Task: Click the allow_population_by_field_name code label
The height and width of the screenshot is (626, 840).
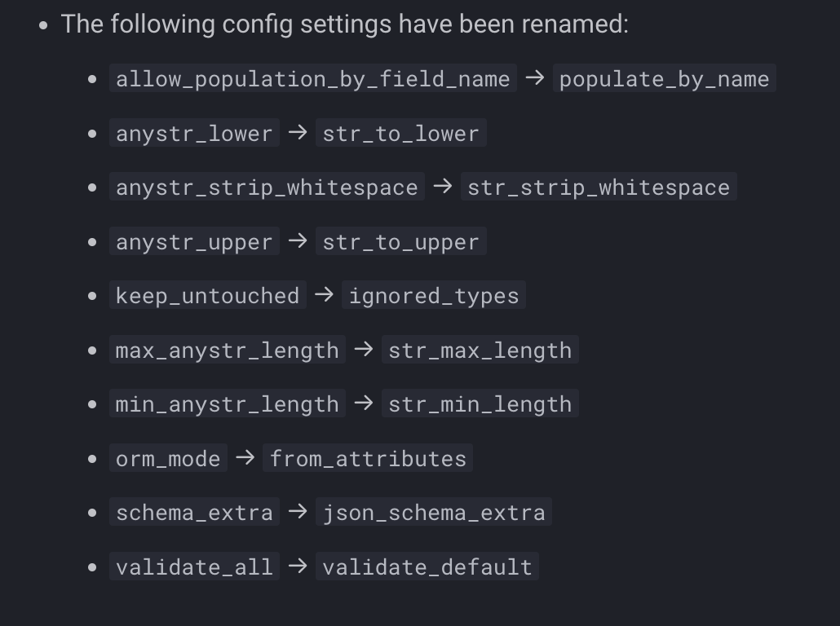Action: click(312, 79)
